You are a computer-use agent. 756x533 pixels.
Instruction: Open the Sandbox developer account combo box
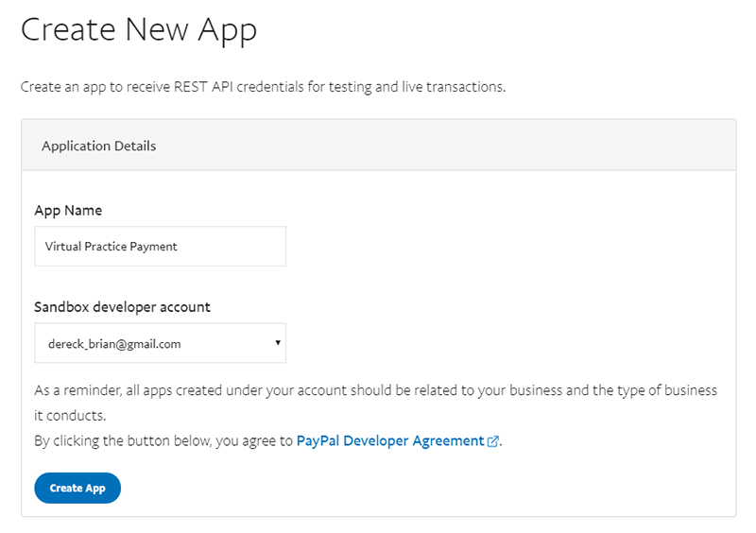click(160, 343)
